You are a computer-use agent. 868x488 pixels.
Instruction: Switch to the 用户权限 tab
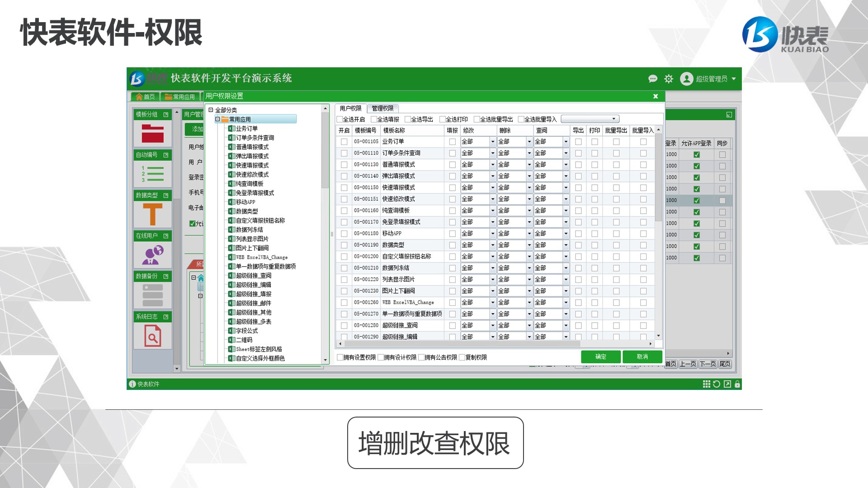click(x=350, y=108)
